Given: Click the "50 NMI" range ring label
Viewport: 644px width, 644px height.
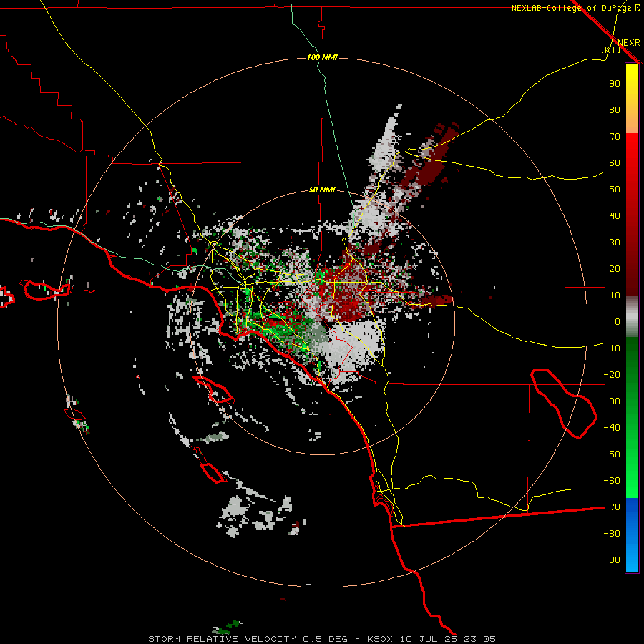Looking at the screenshot, I should point(322,190).
